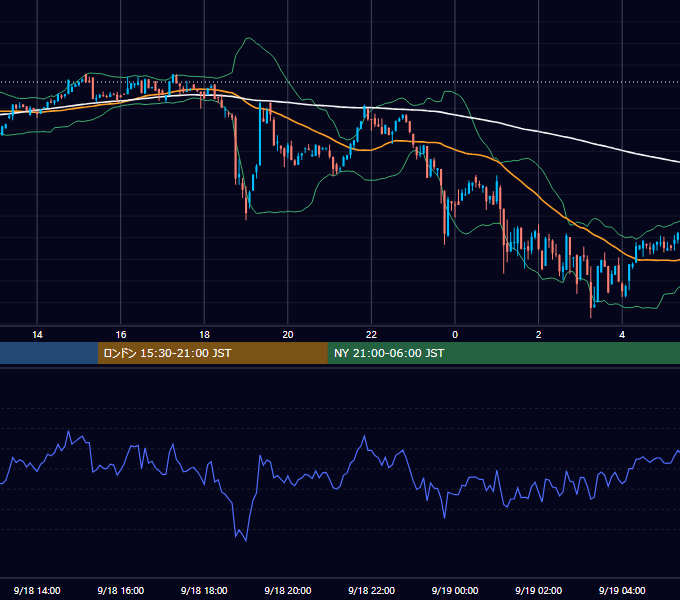This screenshot has height=600, width=680.
Task: Click the 9/19 04:00 time label
Action: click(622, 590)
